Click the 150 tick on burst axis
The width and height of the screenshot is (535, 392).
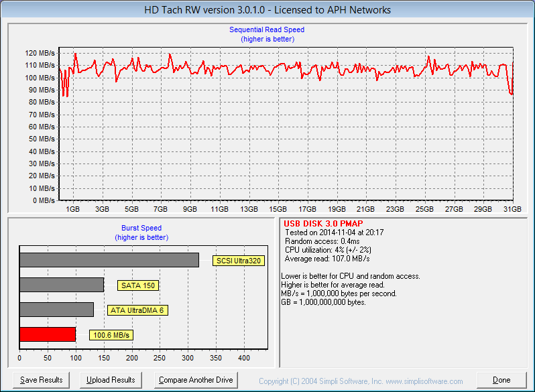tap(104, 358)
